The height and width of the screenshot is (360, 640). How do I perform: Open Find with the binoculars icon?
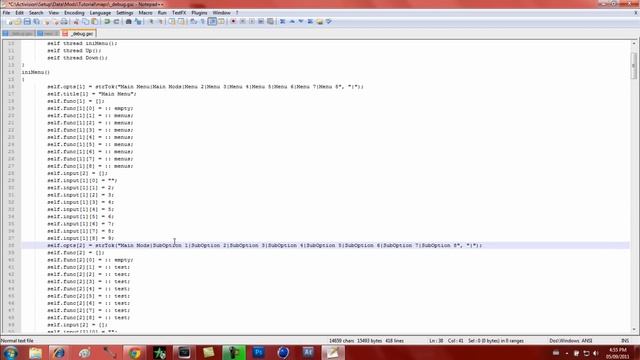point(128,21)
